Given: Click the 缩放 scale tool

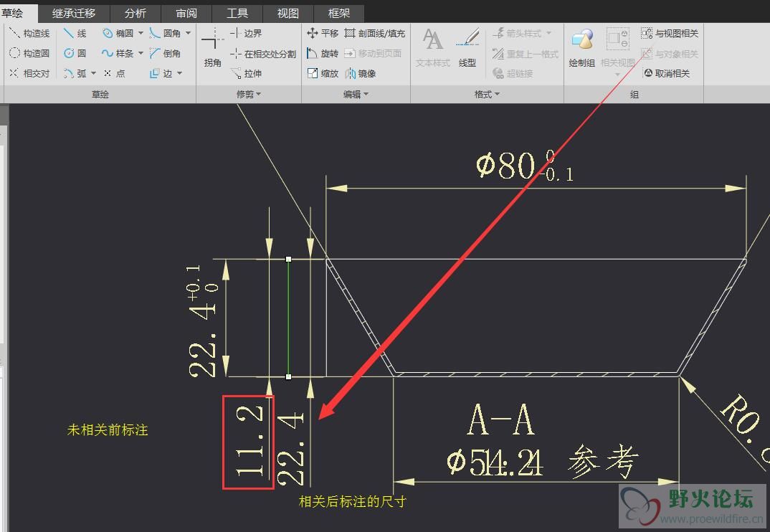Looking at the screenshot, I should click(x=323, y=73).
